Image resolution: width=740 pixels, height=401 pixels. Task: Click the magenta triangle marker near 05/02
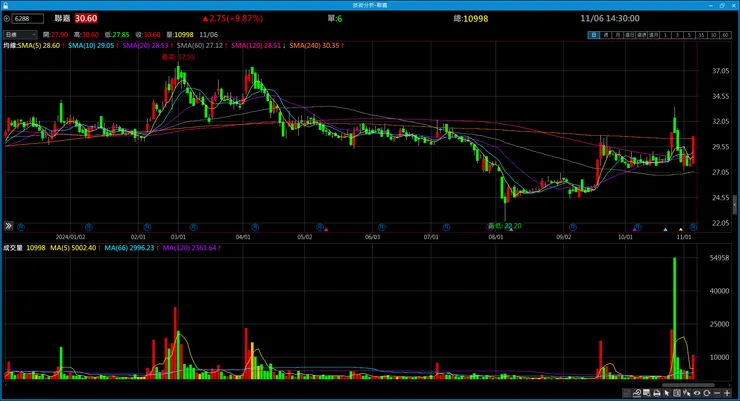326,230
